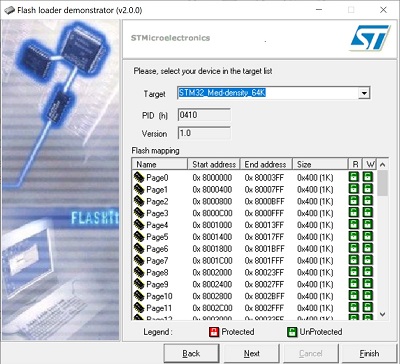This screenshot has height=364, width=400.
Task: Click the red Protected legend lock icon
Action: (x=214, y=332)
